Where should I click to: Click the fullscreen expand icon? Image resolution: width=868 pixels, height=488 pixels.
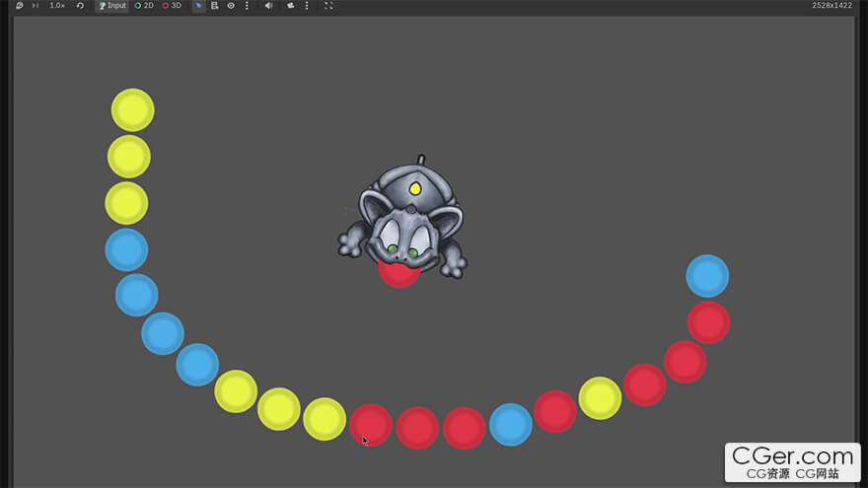(328, 6)
